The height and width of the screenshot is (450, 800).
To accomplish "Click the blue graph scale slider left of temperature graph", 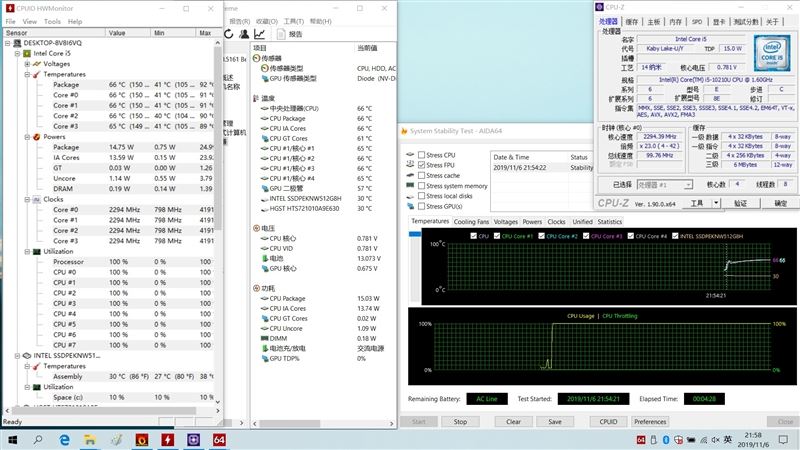I will [415, 234].
